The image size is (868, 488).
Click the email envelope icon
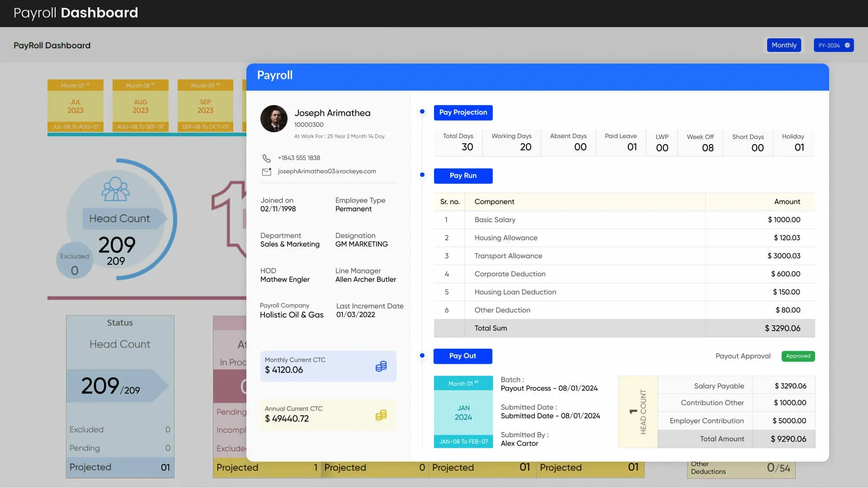coord(267,172)
